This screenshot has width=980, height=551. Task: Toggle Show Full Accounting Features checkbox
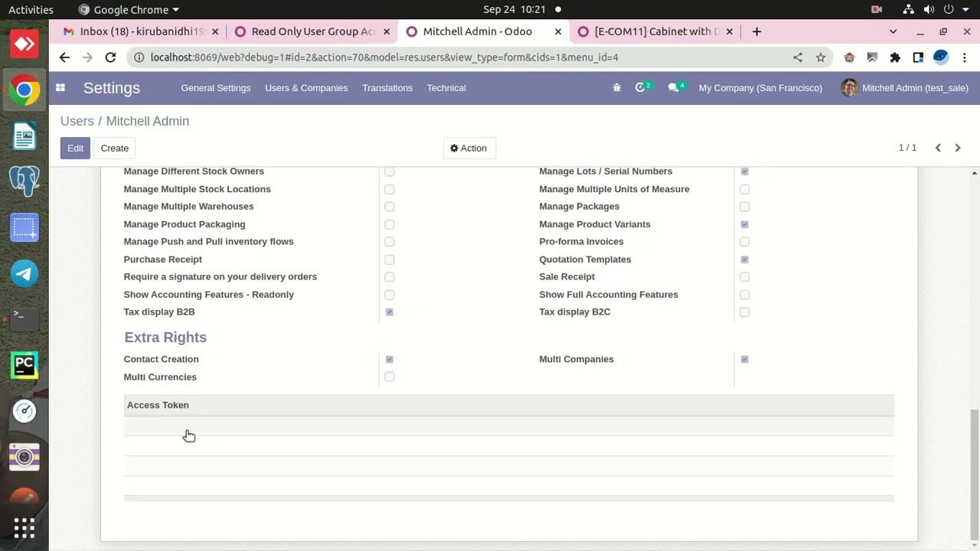[744, 295]
